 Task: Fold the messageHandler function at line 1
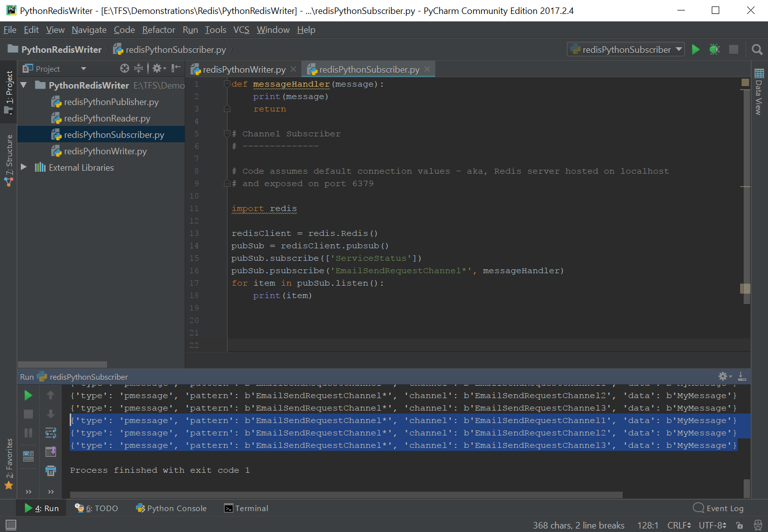(x=227, y=84)
